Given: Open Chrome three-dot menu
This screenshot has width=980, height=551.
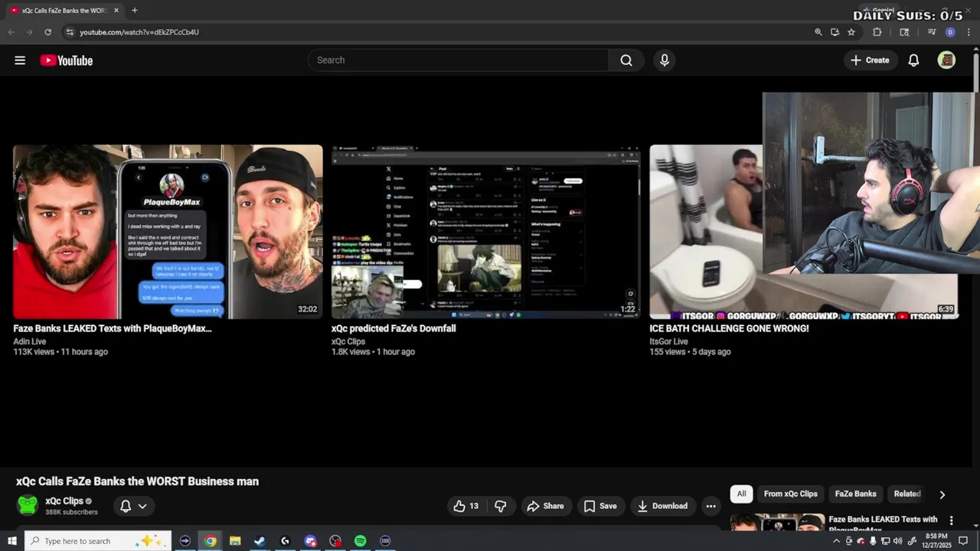Looking at the screenshot, I should 969,32.
